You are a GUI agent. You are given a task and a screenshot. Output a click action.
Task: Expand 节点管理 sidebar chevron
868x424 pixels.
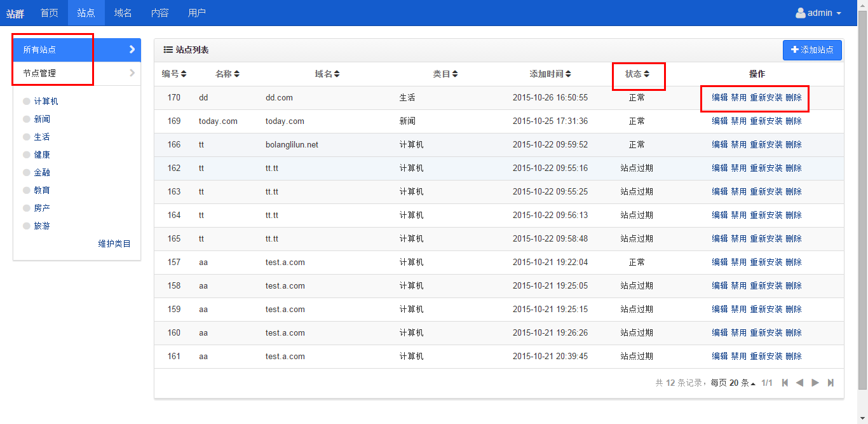132,73
